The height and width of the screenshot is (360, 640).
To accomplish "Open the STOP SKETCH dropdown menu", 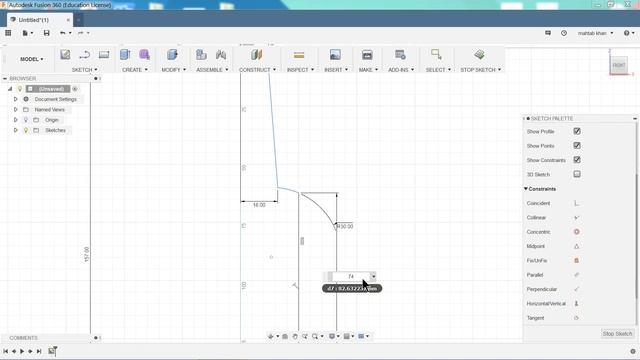I will click(x=481, y=70).
